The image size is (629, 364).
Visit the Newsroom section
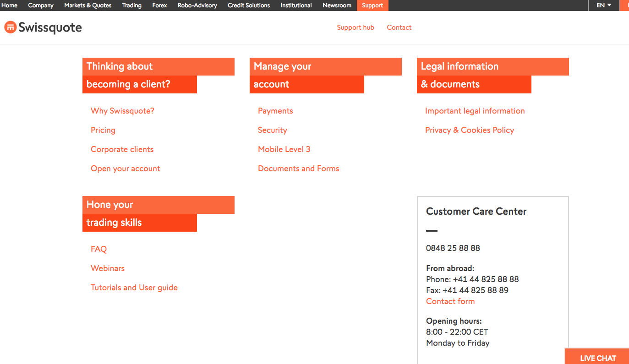tap(337, 5)
